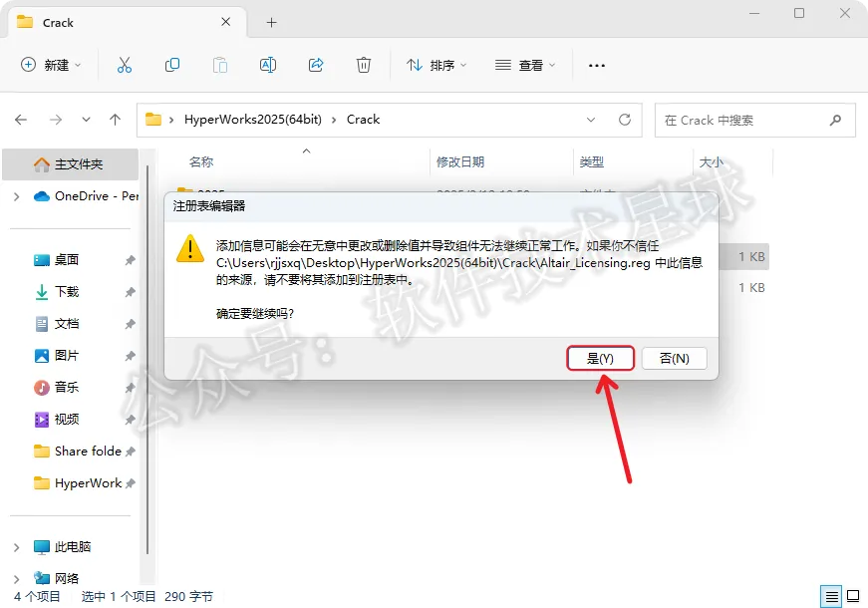Open Share folder in Quick access

(x=78, y=452)
